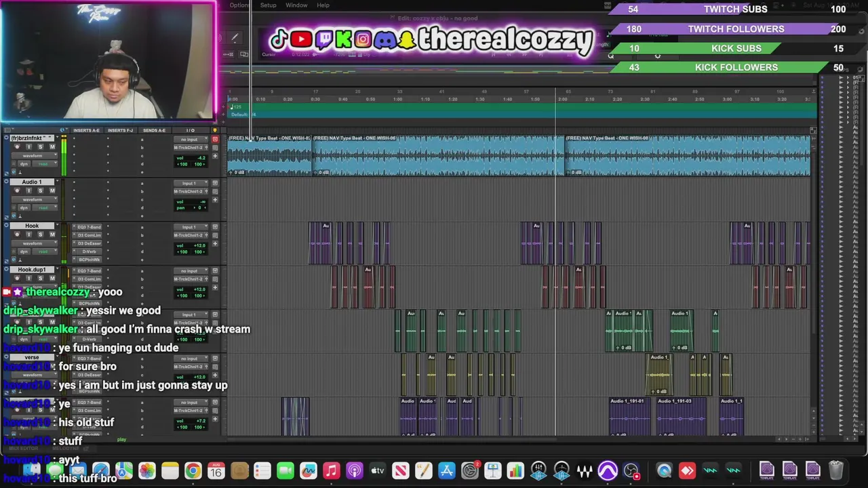Open D3 ComLim insert on Hook track
868x488 pixels.
pyautogui.click(x=89, y=235)
